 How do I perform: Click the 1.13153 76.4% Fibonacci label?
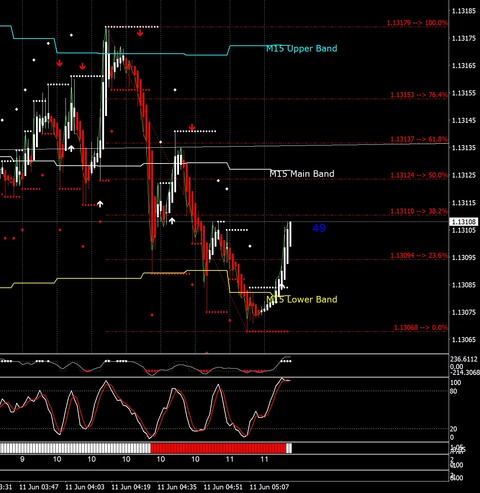coord(419,95)
